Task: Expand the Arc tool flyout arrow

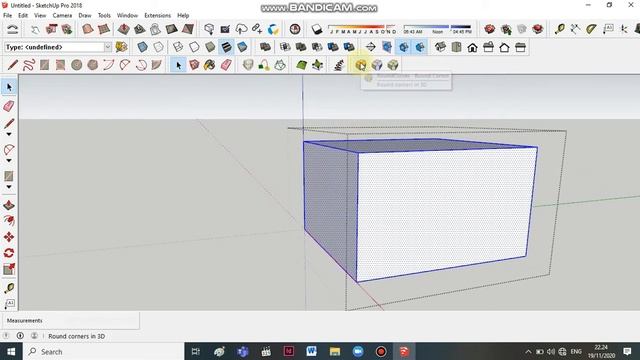Action: point(9,160)
